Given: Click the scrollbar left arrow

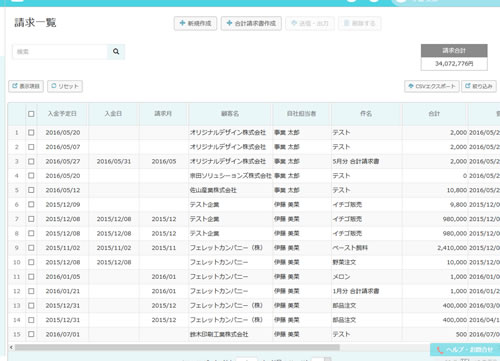Looking at the screenshot, I should tap(11, 347).
